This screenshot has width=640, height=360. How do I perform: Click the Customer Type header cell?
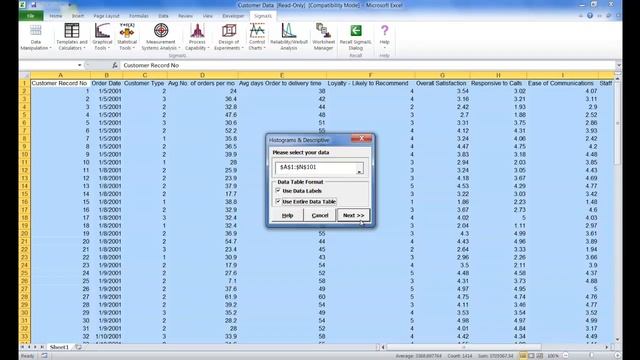tap(144, 83)
